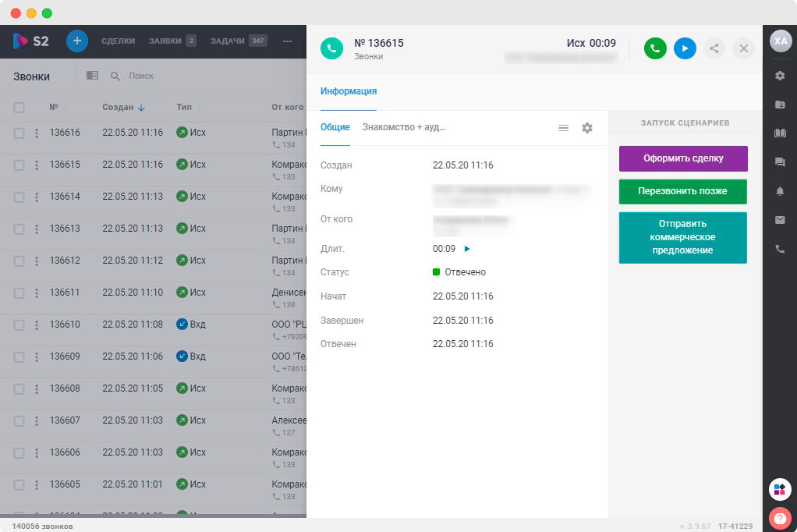Click the blue plus create button
Viewport: 797px width, 532px height.
pyautogui.click(x=76, y=41)
